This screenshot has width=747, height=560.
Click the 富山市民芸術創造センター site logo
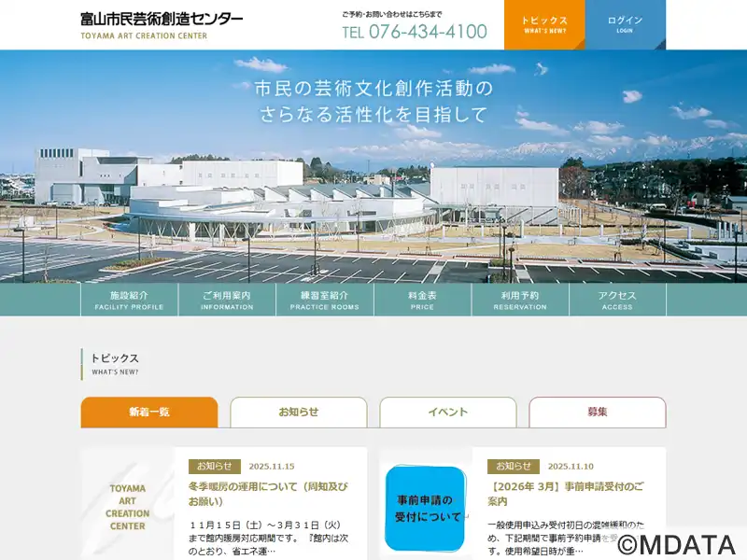pyautogui.click(x=162, y=26)
